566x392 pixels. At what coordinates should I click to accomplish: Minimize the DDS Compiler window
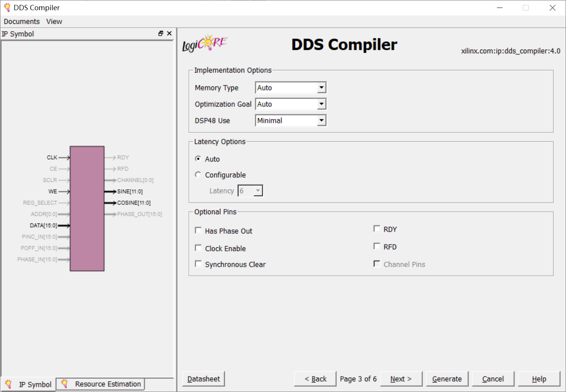(500, 8)
